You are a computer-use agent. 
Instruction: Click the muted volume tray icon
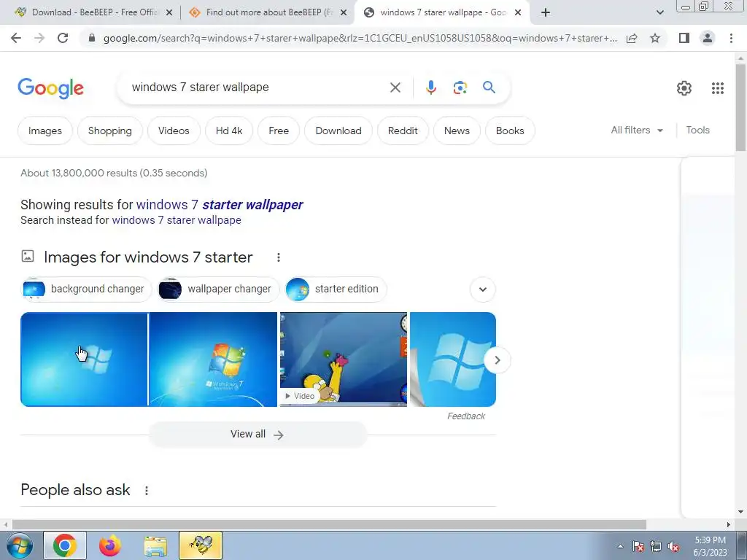[x=673, y=547]
